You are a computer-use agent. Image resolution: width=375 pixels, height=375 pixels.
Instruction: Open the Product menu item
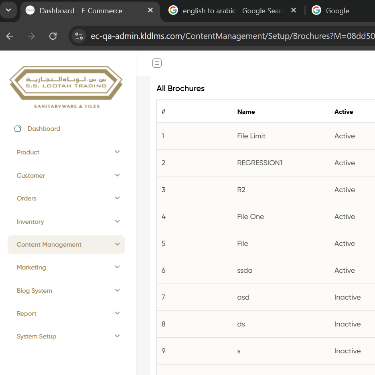tap(28, 152)
